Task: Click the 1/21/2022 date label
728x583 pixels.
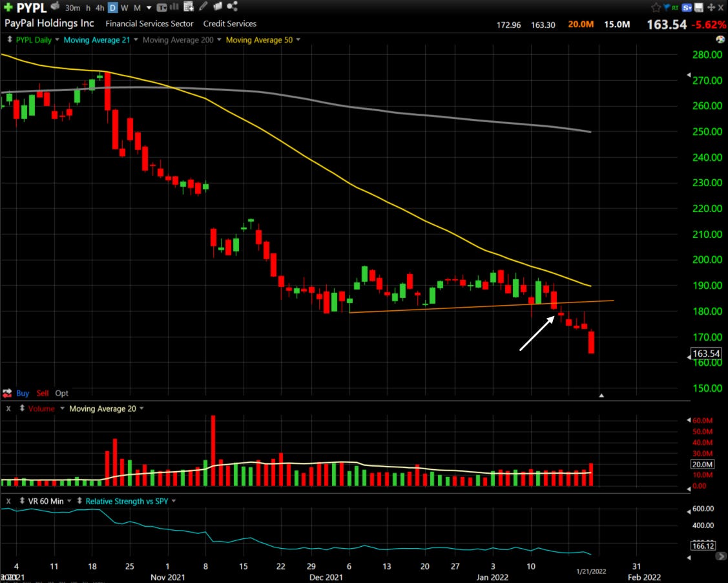Action: 591,571
